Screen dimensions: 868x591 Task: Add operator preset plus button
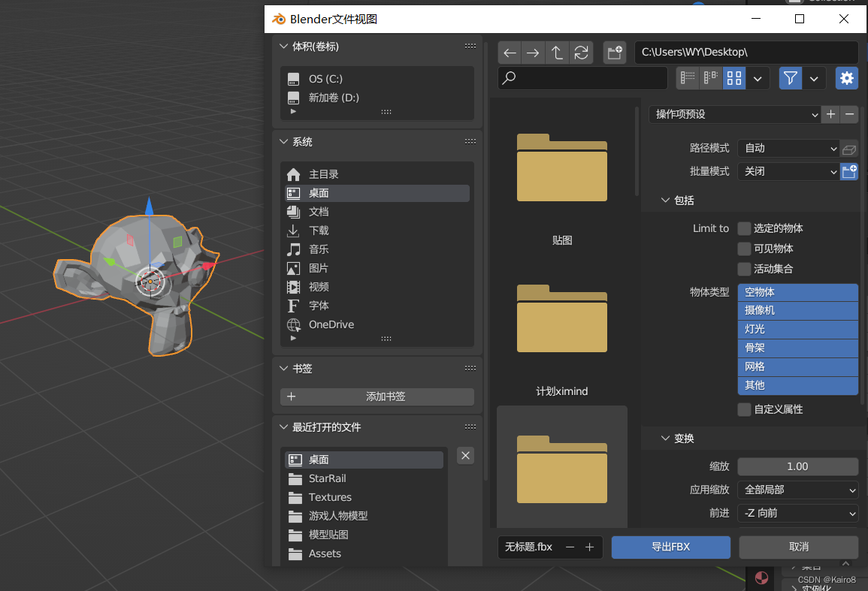tap(831, 115)
